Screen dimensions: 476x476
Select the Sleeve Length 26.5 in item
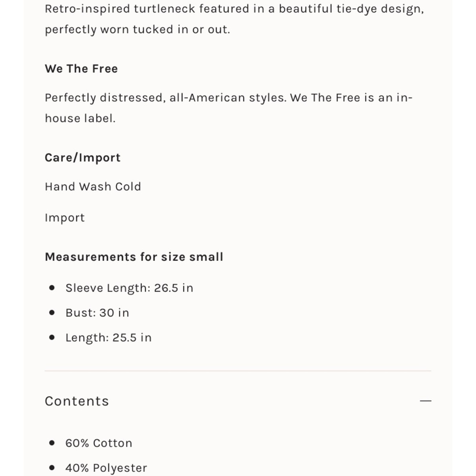(129, 288)
